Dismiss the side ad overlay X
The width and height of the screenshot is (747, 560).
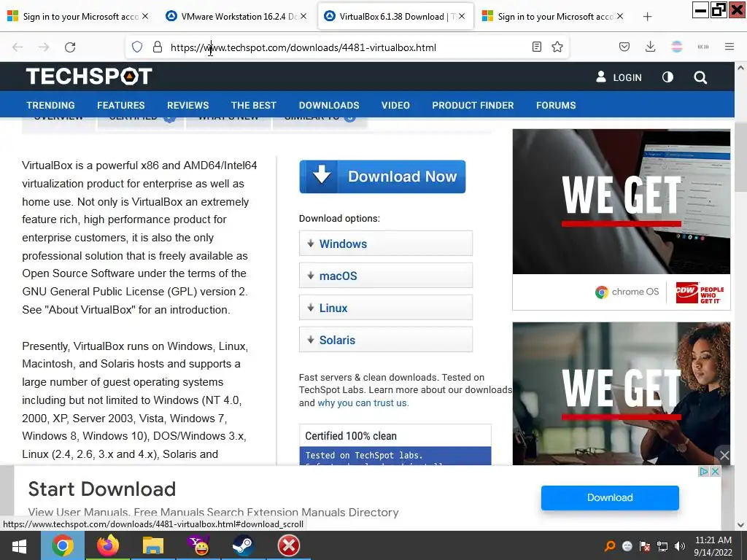pos(724,456)
